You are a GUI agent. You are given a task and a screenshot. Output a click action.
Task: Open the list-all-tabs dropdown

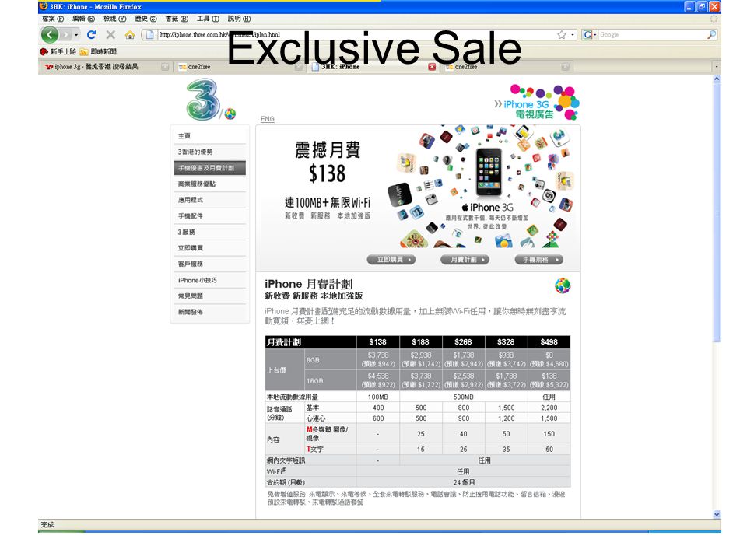pos(716,67)
